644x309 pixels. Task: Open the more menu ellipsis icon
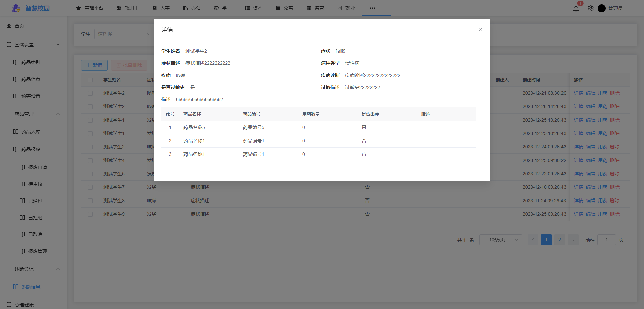(x=372, y=8)
